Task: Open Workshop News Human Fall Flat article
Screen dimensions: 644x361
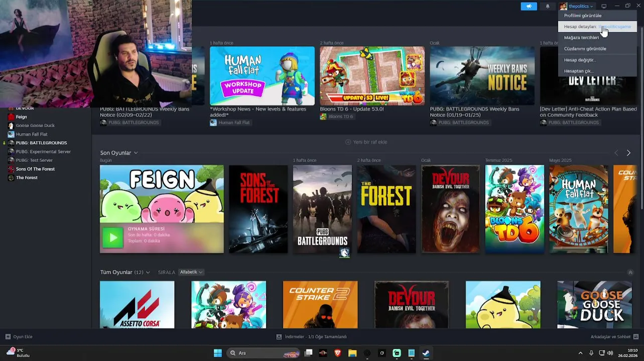Action: (262, 76)
